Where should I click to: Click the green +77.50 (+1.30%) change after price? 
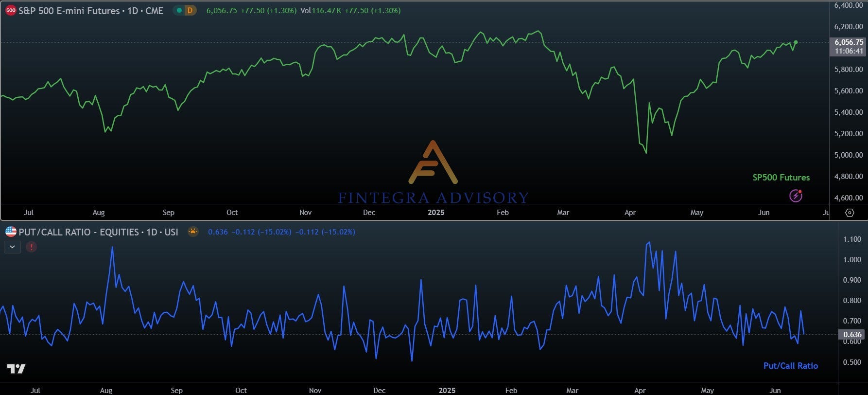point(268,10)
